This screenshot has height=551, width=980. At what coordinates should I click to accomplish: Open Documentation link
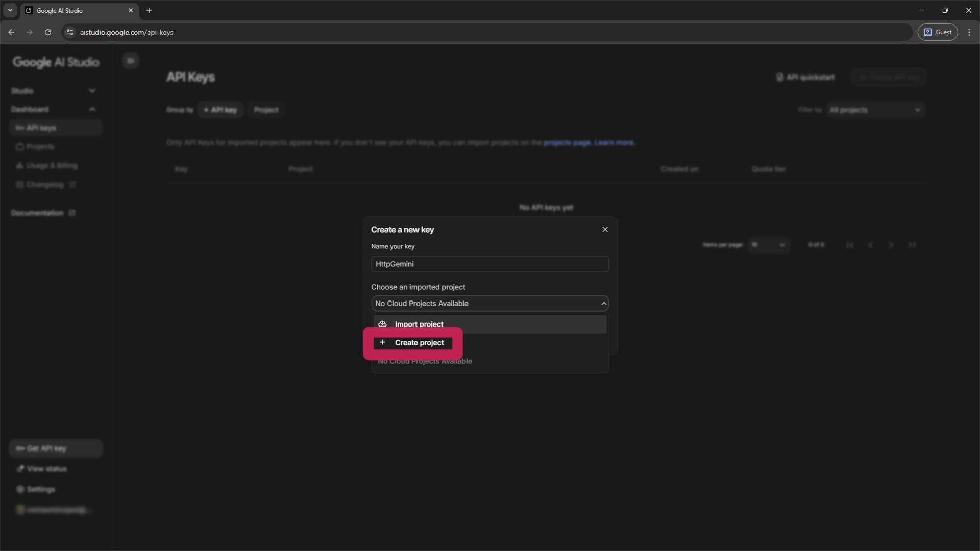(43, 213)
